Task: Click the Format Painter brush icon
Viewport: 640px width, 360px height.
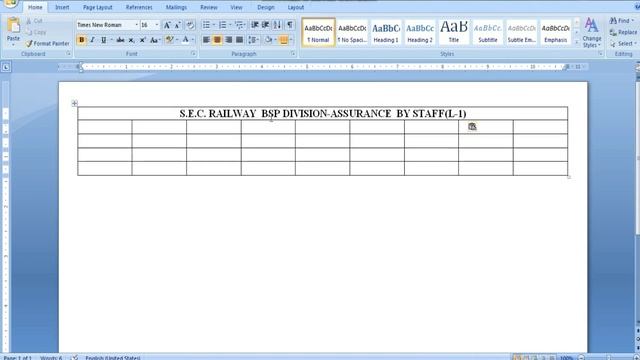Action: pos(29,43)
